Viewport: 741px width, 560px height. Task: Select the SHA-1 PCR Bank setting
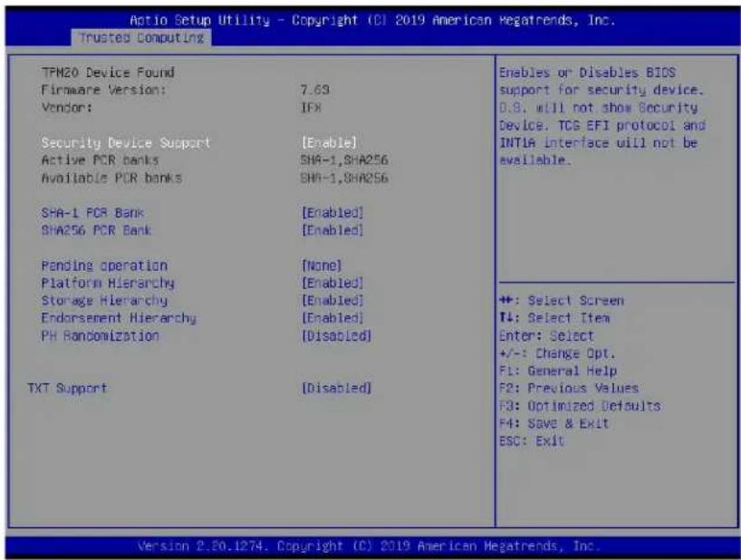click(92, 213)
